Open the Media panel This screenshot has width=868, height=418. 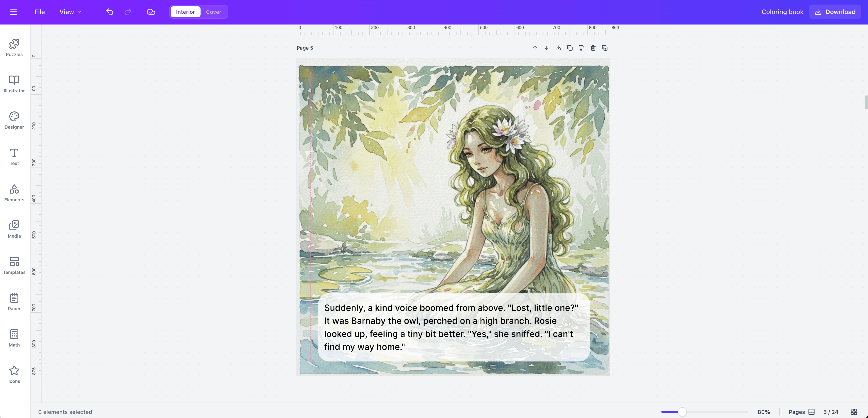14,229
